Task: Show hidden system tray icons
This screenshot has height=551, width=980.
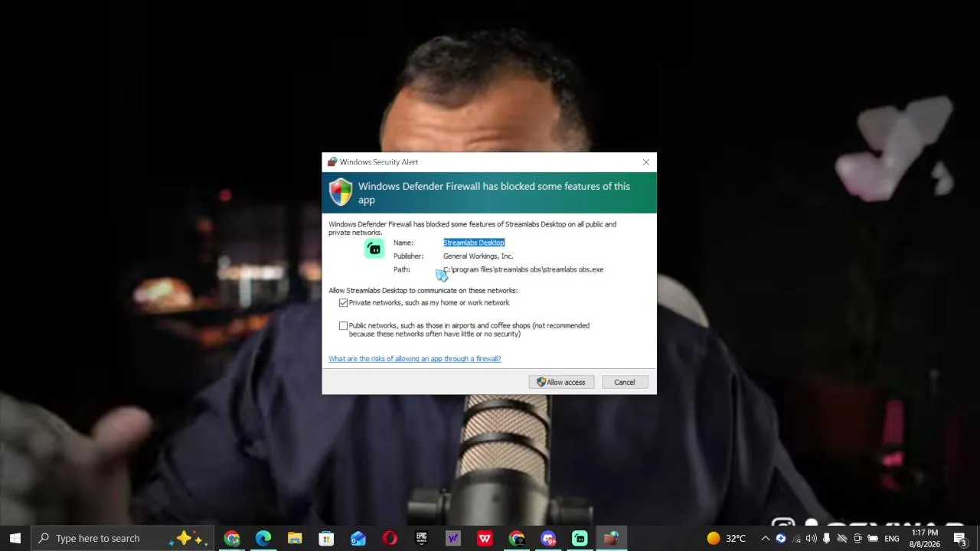Action: tap(765, 538)
